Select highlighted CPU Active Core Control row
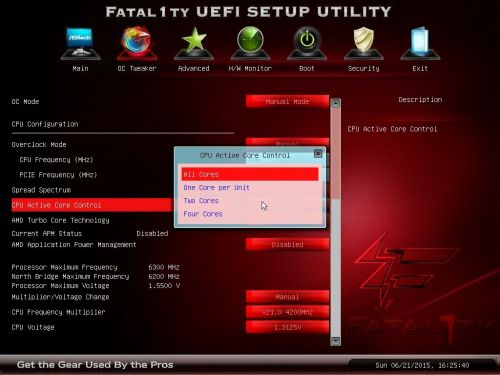The width and height of the screenshot is (500, 375). (x=92, y=205)
